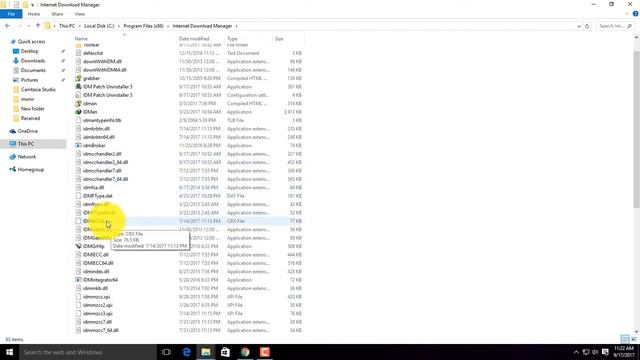Click Program Files (x86) in the address path
640x360 pixels.
(x=143, y=26)
